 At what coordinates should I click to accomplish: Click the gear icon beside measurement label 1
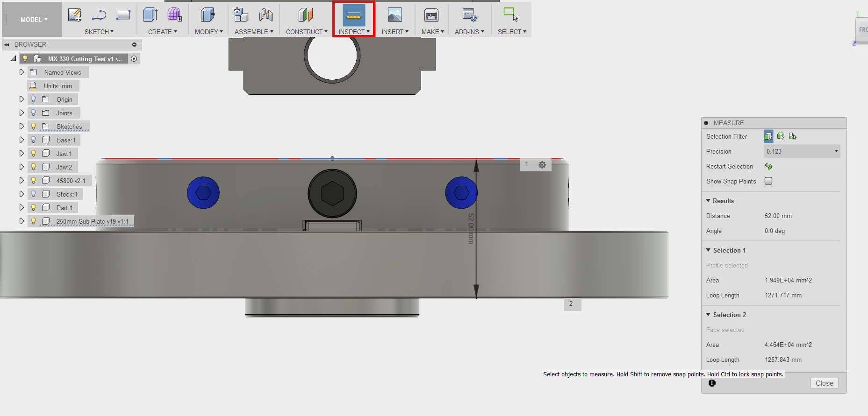542,165
